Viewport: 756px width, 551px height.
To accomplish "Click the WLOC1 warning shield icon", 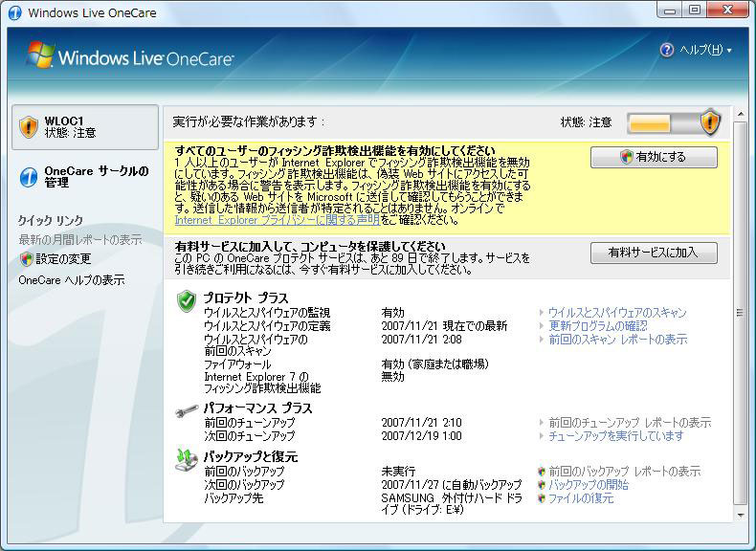I will tap(29, 127).
